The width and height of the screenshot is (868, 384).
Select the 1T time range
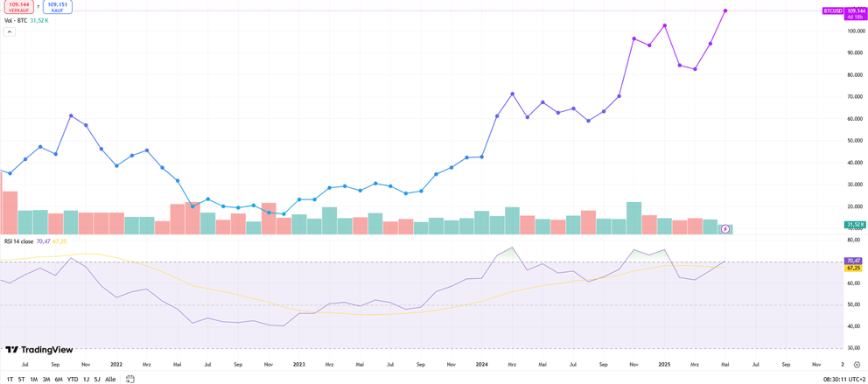point(10,379)
